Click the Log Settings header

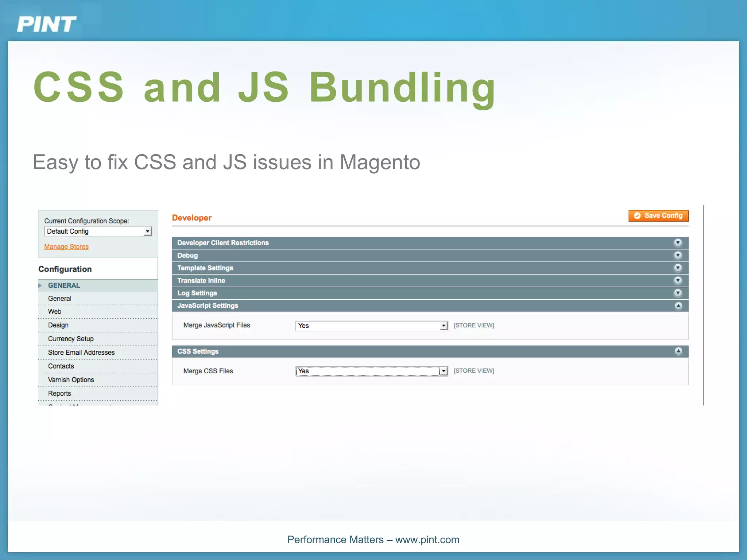pos(430,293)
